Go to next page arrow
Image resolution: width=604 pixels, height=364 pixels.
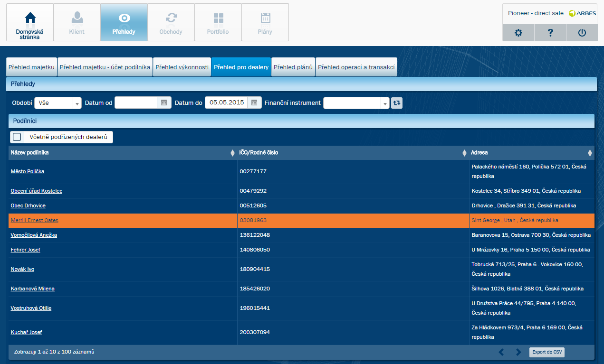[x=518, y=352]
